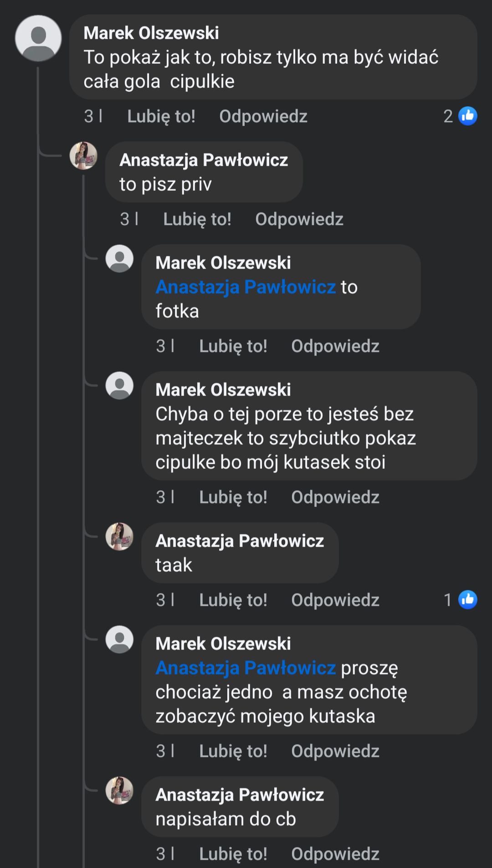This screenshot has width=492, height=868.
Task: Click "Odpowiedz" under the "taak" reply
Action: (335, 600)
